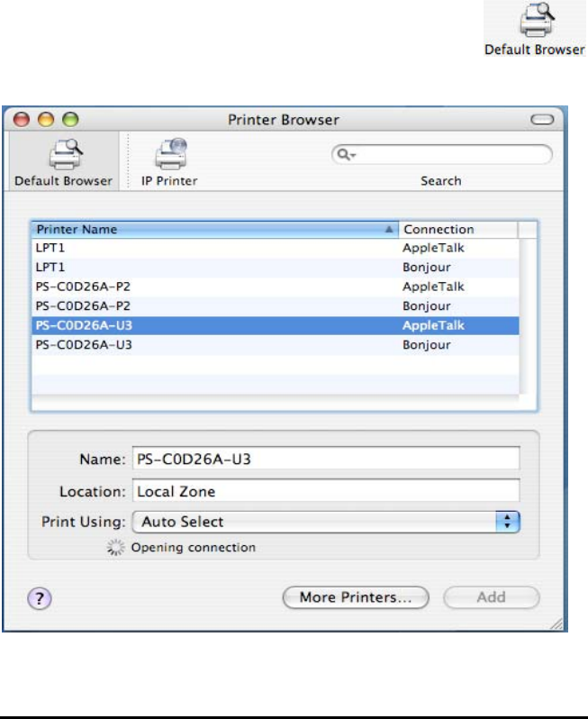This screenshot has height=719, width=588.
Task: Select the Default Browser toolbar icon in Printer Browser
Action: click(63, 162)
